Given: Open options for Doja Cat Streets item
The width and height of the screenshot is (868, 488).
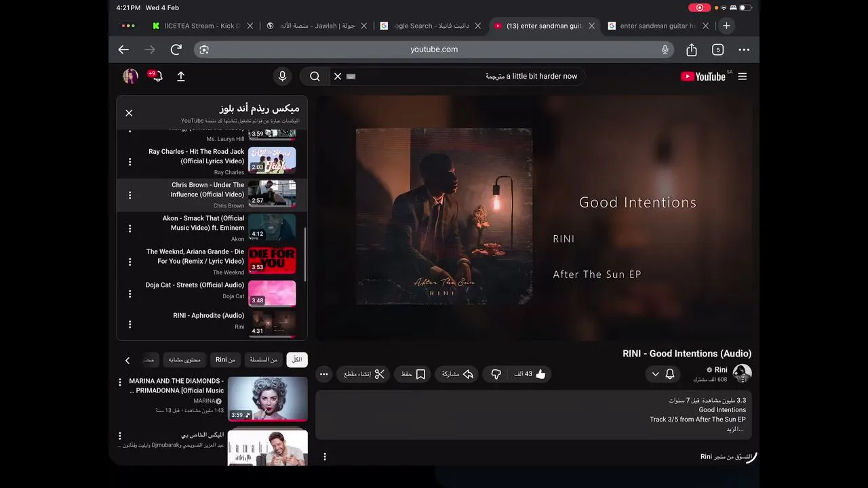Looking at the screenshot, I should 130,294.
